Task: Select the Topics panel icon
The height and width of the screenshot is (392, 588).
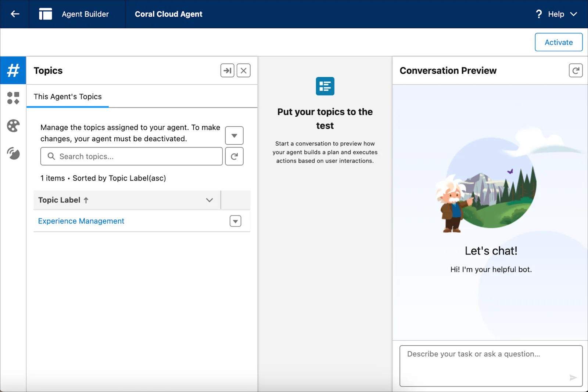Action: (13, 70)
